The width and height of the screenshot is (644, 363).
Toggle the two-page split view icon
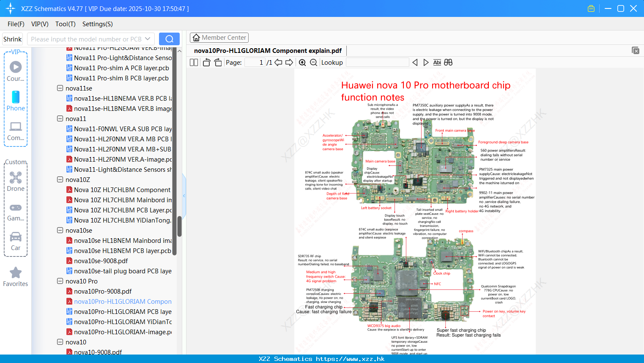(194, 63)
